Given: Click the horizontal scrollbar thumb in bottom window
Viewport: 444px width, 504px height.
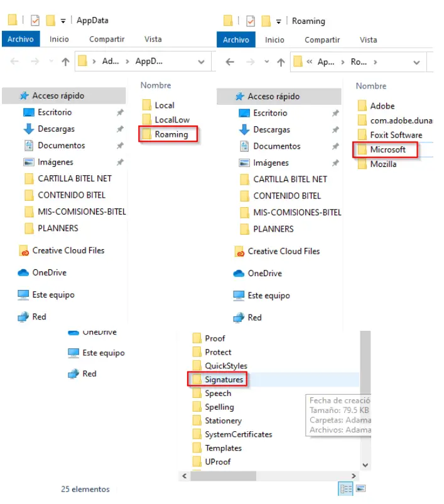Looking at the screenshot, I should coord(224,476).
